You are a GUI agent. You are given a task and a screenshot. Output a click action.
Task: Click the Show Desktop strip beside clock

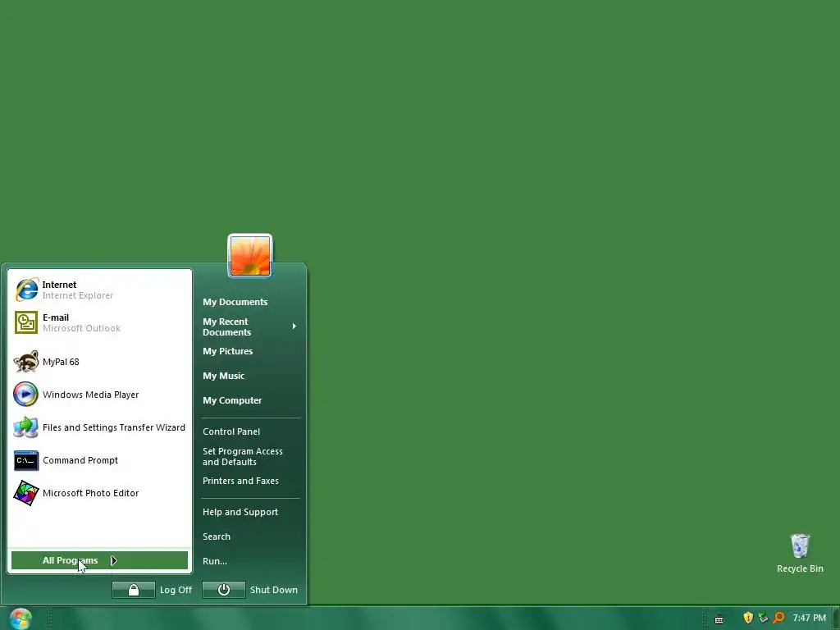pyautogui.click(x=836, y=619)
